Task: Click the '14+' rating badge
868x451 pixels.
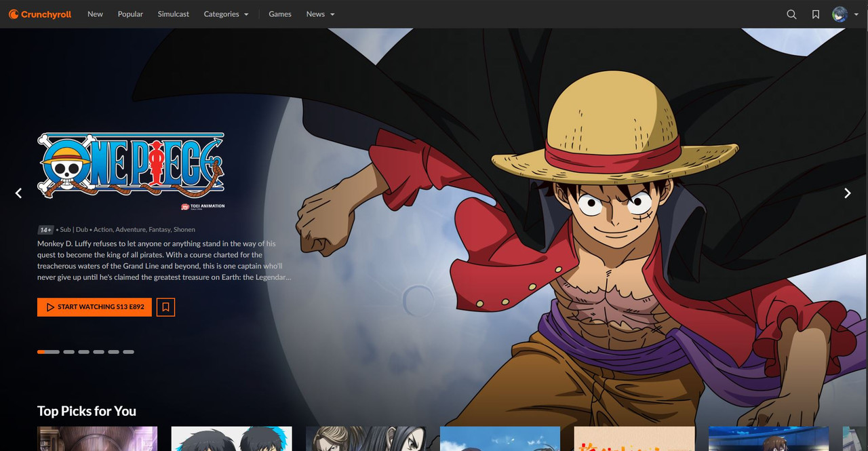Action: click(x=46, y=230)
